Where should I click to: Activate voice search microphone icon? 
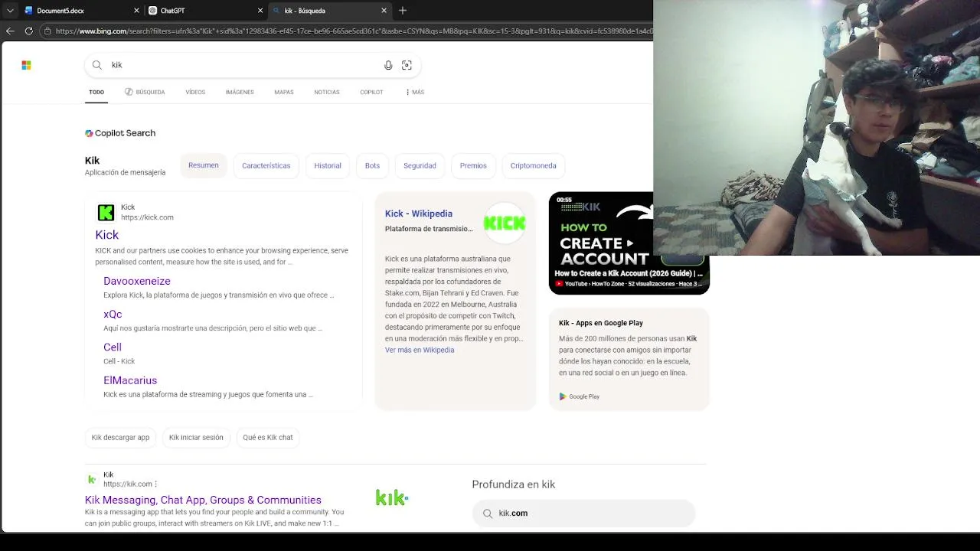pos(388,65)
